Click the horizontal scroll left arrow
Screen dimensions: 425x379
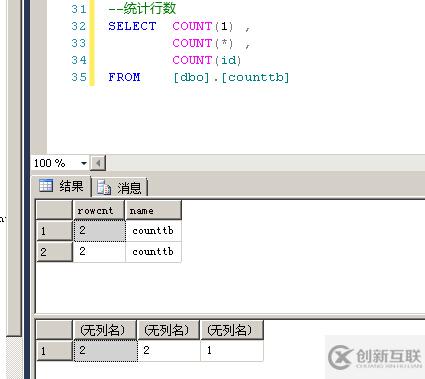(x=98, y=163)
